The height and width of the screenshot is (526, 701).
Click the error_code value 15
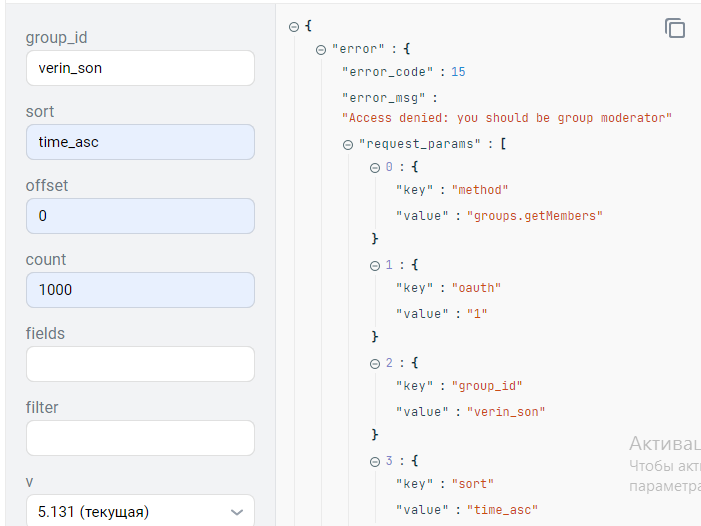point(458,72)
